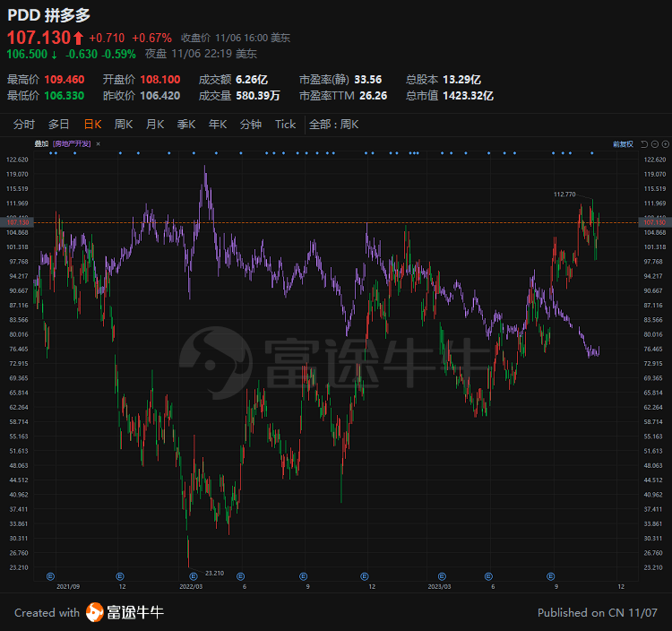Click the 富途牛牛 logo in the footer
672x631 pixels.
click(x=125, y=612)
